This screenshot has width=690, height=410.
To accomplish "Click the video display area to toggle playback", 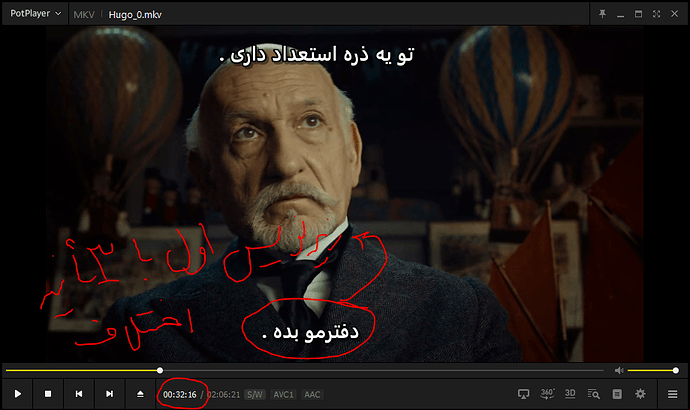I will pos(345,194).
